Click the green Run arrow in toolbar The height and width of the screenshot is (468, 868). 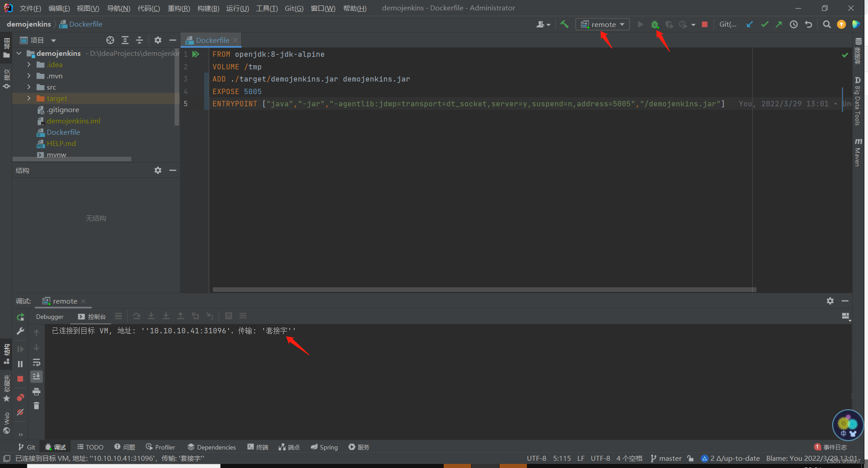[x=640, y=24]
